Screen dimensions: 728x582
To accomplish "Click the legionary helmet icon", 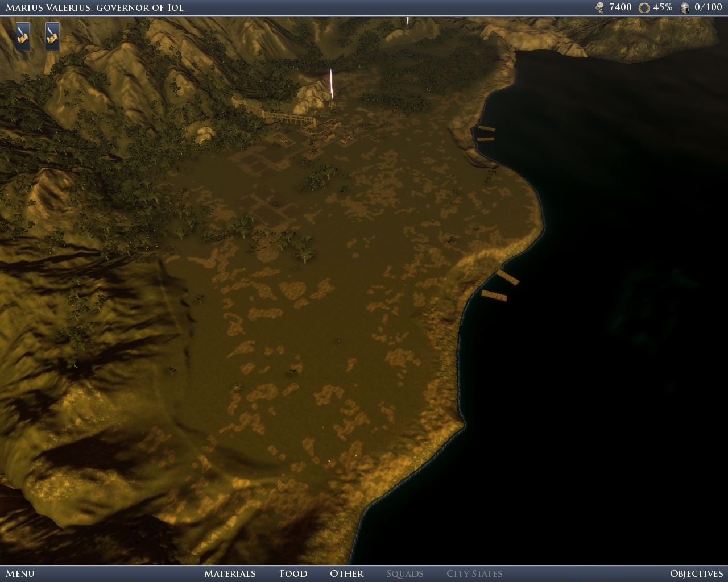I will (685, 7).
